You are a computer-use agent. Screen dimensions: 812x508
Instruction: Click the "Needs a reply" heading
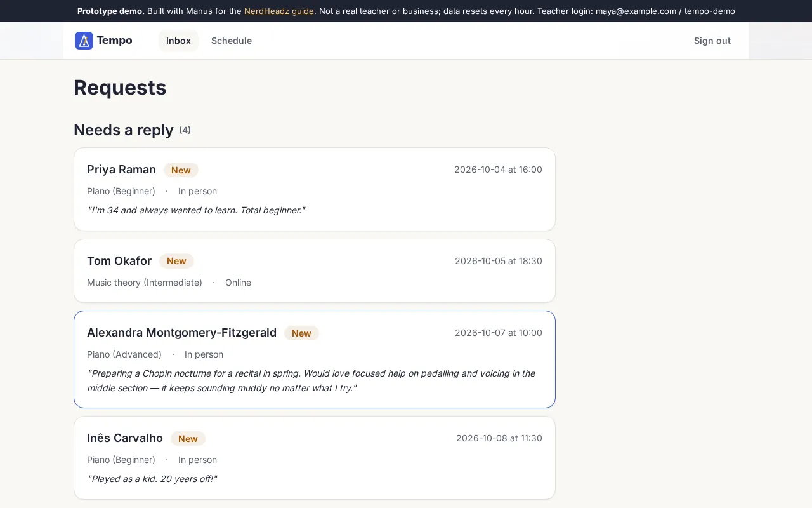pyautogui.click(x=124, y=130)
